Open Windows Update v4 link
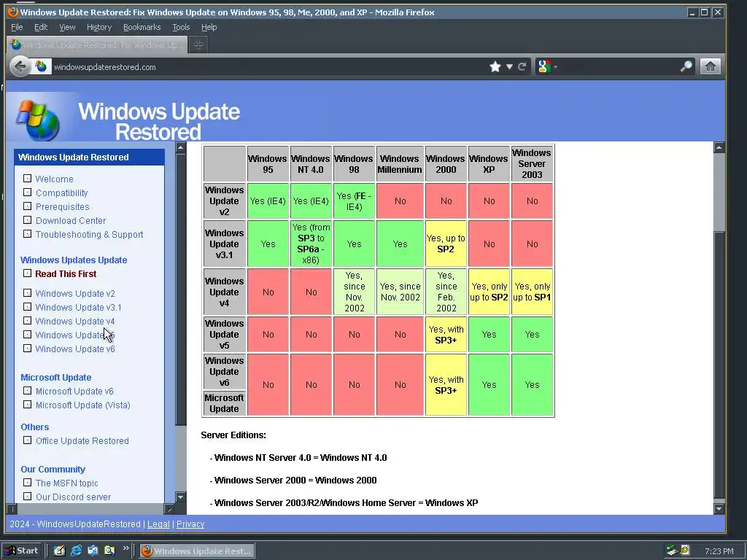Screen dimensions: 747x560 click(x=75, y=321)
